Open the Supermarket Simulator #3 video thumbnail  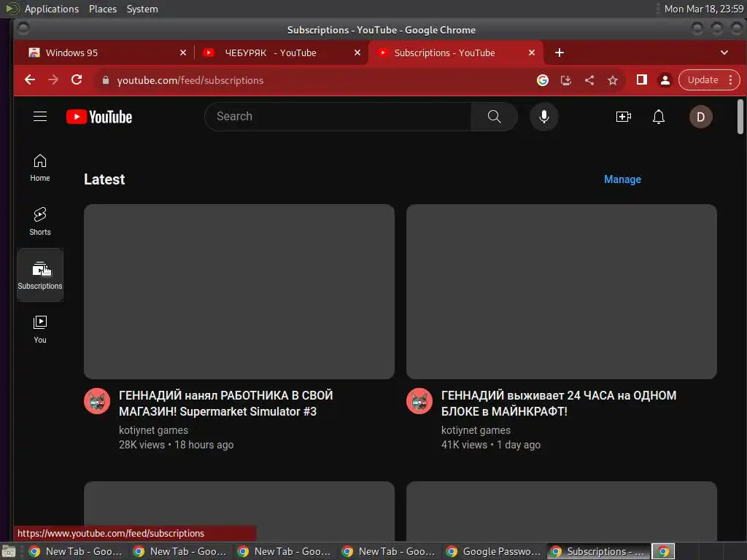click(x=239, y=292)
